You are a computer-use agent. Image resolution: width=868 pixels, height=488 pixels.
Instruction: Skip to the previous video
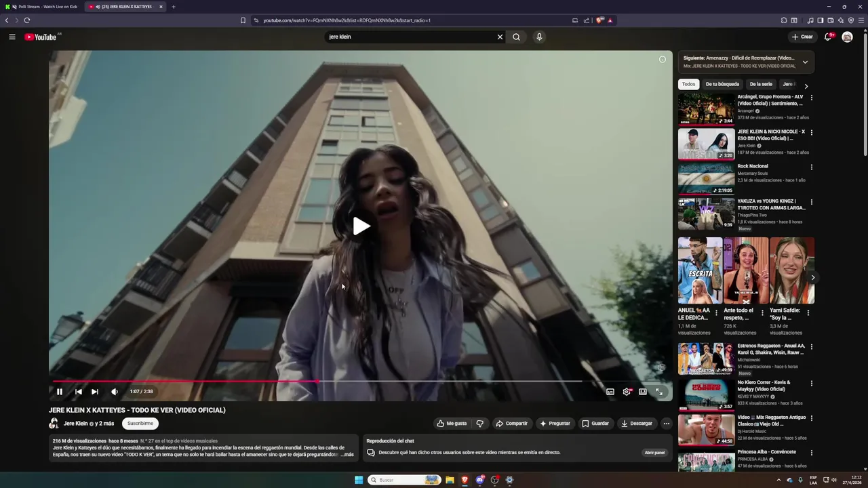coord(78,392)
